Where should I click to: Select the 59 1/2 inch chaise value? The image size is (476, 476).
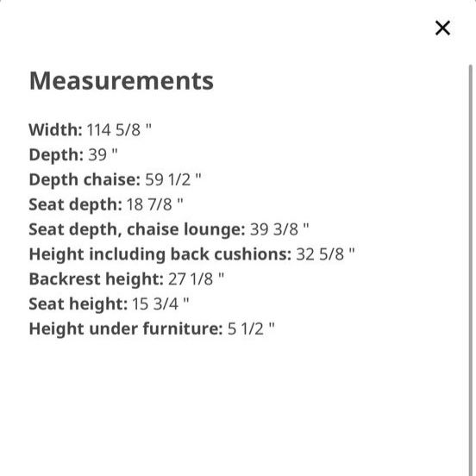point(173,179)
